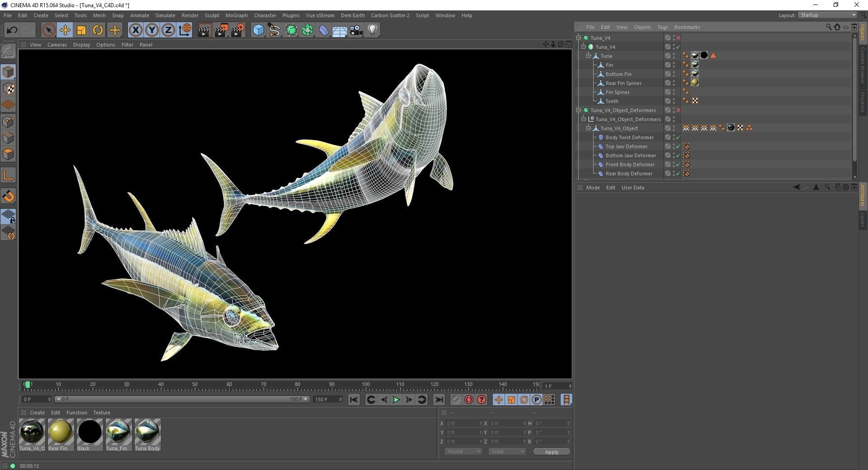Viewport: 868px width, 470px height.
Task: Click the Undo arrow icon
Action: tap(12, 30)
